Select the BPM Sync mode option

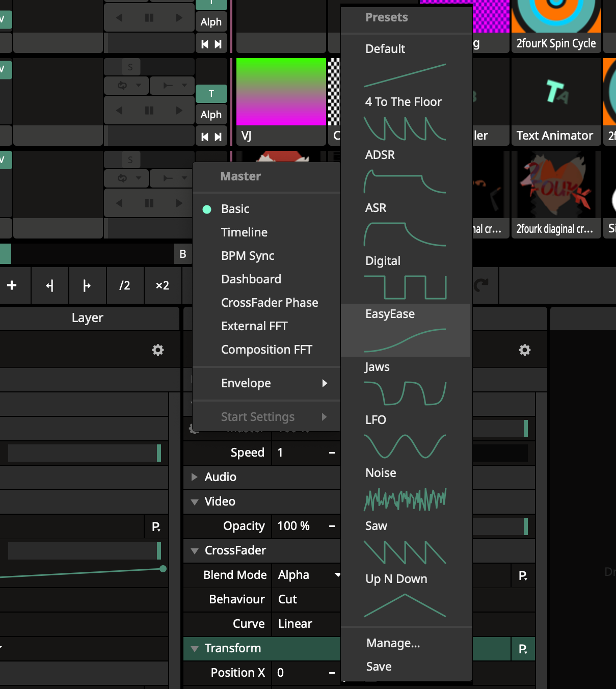click(248, 256)
